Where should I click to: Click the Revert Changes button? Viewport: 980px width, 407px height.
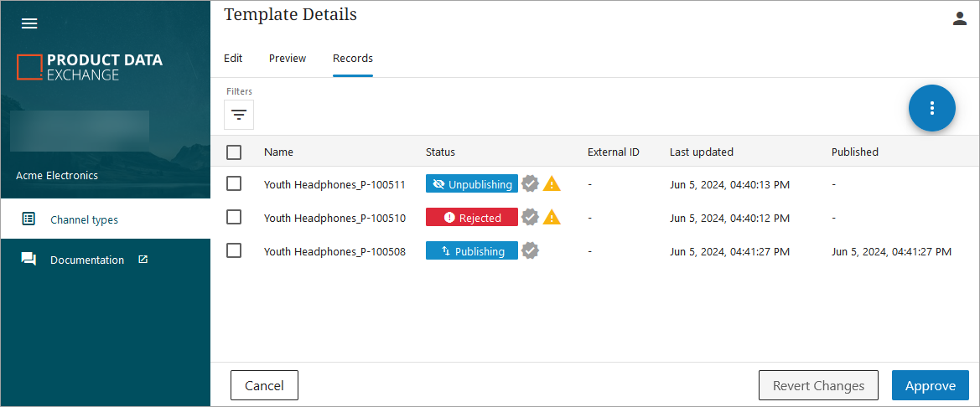pyautogui.click(x=818, y=385)
